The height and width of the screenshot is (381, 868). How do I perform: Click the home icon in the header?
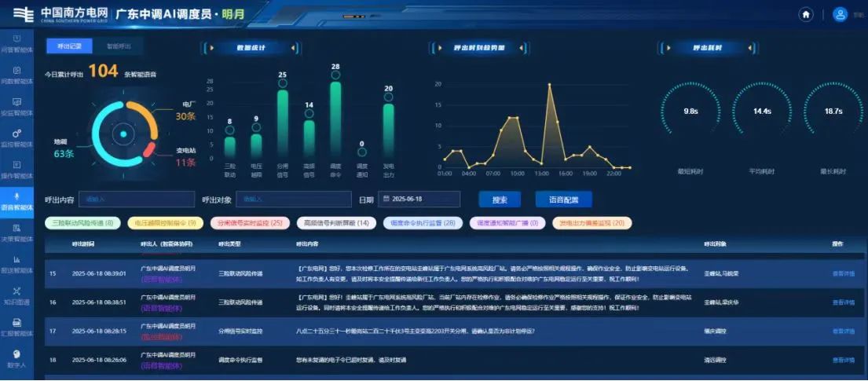tap(805, 14)
